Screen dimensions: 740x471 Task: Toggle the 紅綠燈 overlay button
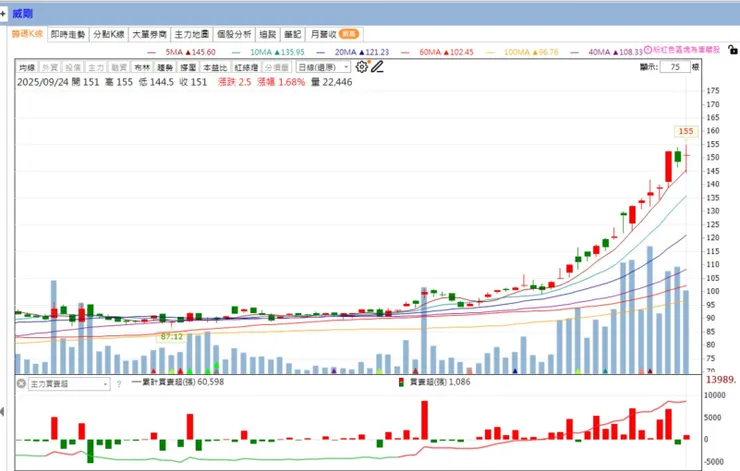pos(246,67)
